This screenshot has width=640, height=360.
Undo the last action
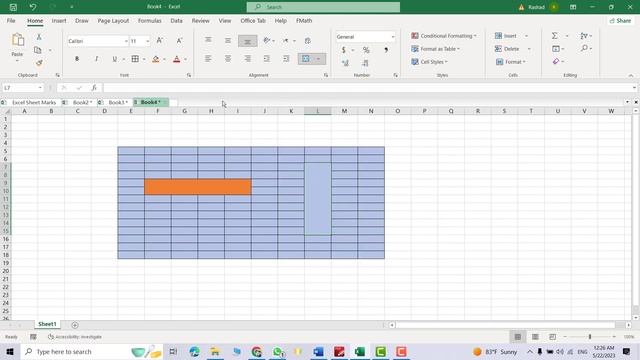coord(33,7)
